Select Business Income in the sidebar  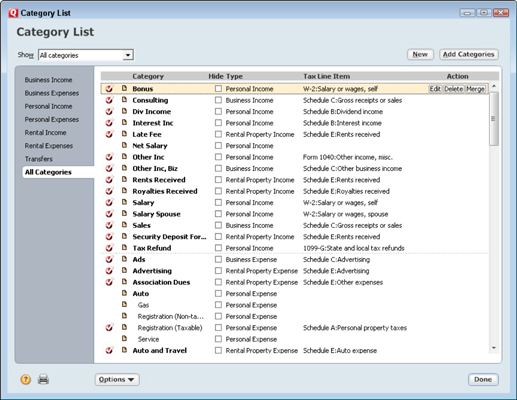pyautogui.click(x=48, y=80)
